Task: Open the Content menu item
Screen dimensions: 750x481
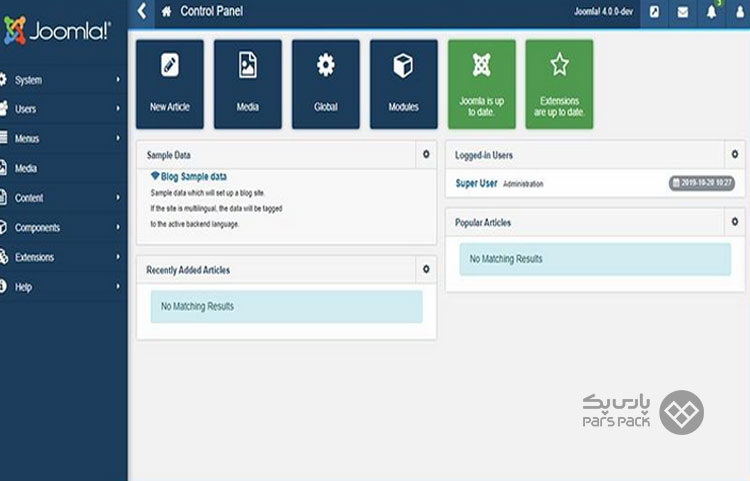Action: click(63, 198)
